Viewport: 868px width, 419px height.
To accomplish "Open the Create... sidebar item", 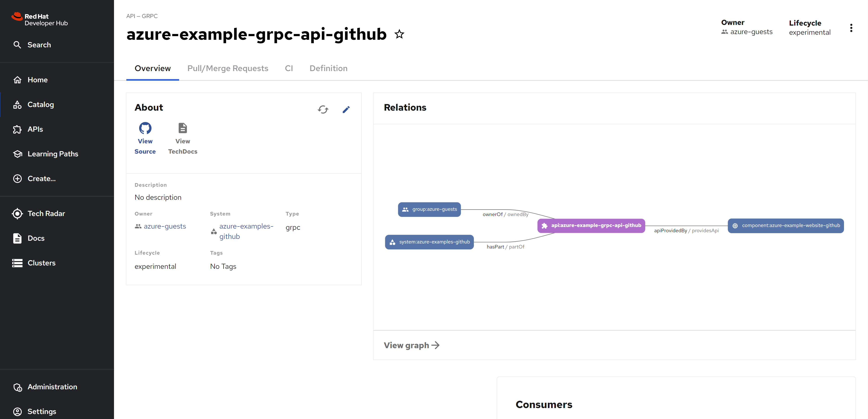I will point(41,179).
